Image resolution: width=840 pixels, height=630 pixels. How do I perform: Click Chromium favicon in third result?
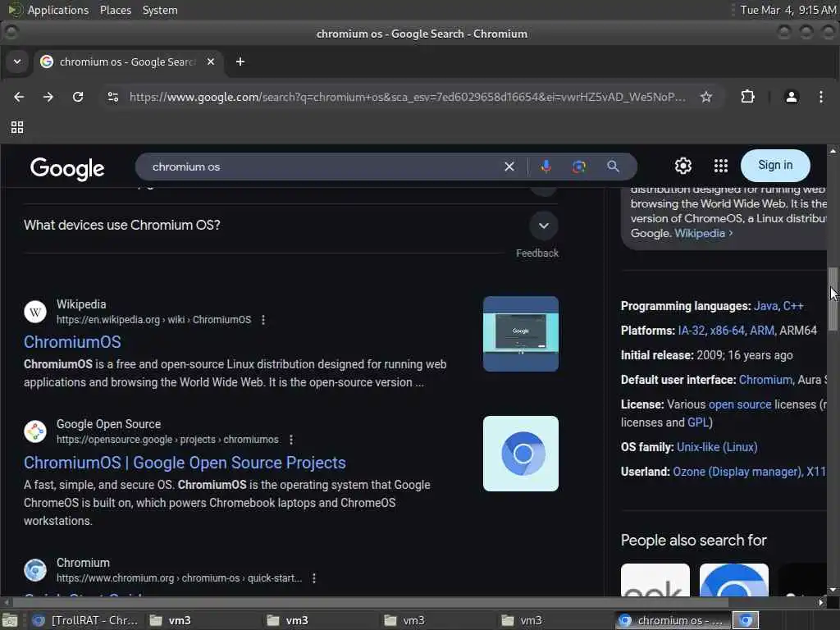coord(35,570)
